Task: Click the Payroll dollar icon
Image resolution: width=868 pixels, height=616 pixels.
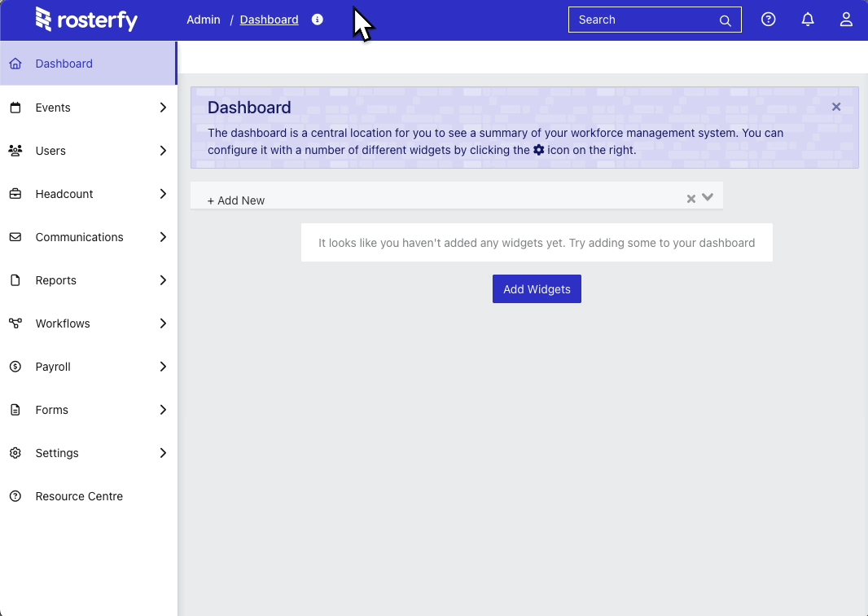Action: coord(15,367)
